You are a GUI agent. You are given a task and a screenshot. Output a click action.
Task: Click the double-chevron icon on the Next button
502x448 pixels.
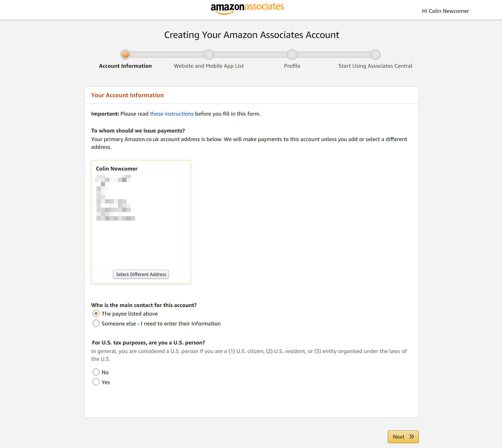coord(411,437)
